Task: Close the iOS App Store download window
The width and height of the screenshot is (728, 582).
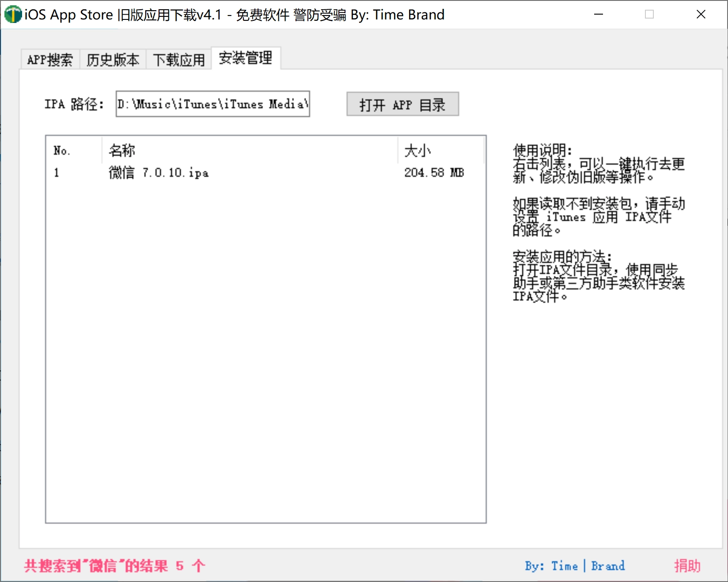Action: click(701, 15)
